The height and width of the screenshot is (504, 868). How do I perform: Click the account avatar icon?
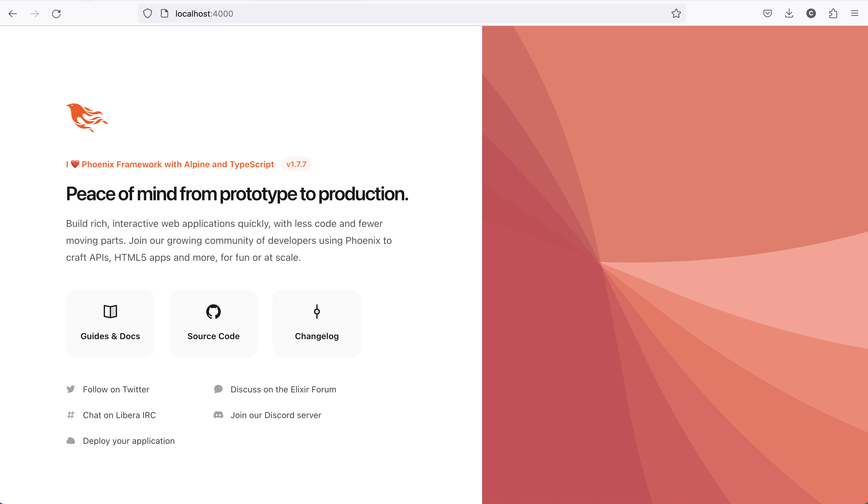click(811, 14)
